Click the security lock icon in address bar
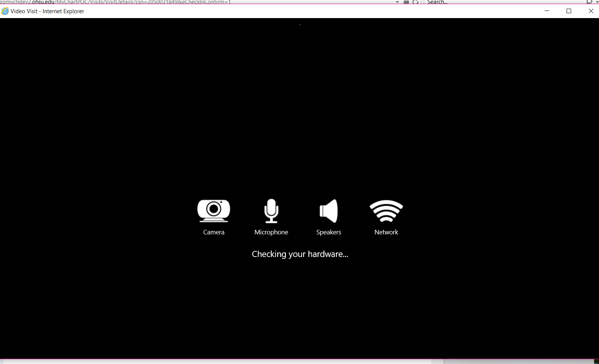Viewport: 599px width, 364px height. [x=406, y=2]
